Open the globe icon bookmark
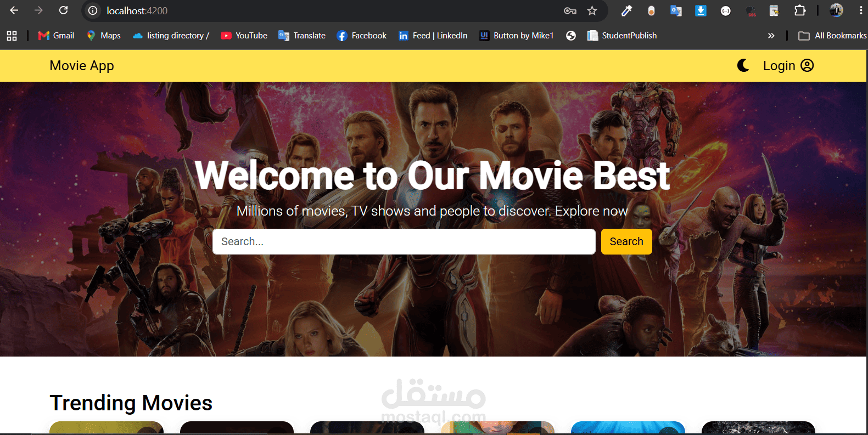868x435 pixels. (x=571, y=36)
